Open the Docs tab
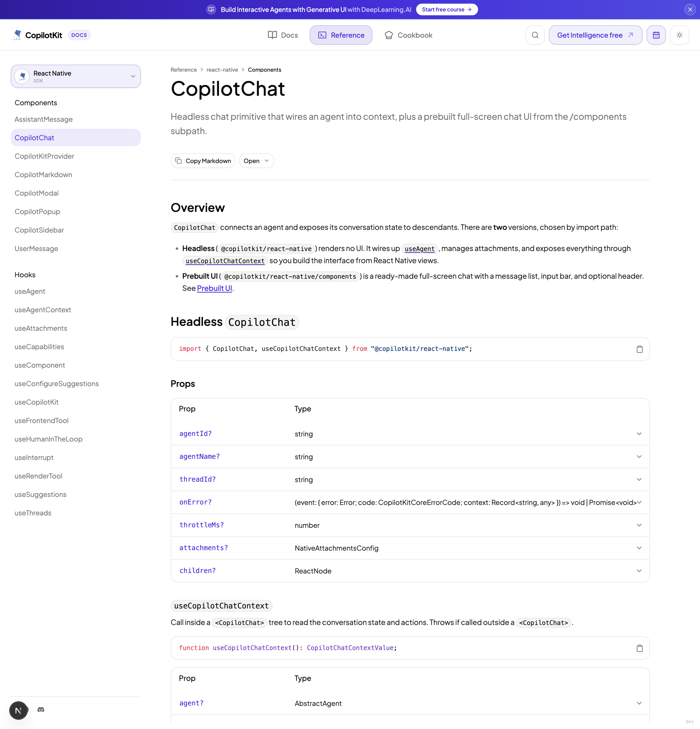Screen dimensions: 700x729 [283, 35]
